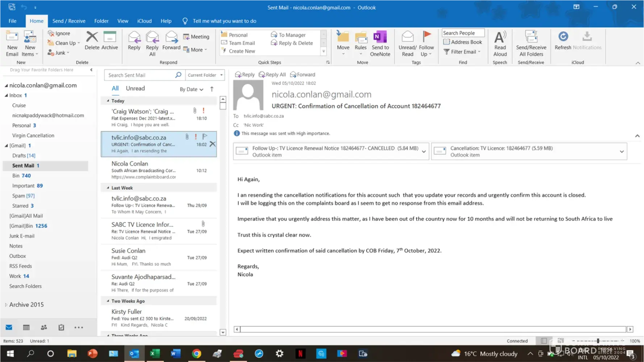The height and width of the screenshot is (362, 644).
Task: Click Send/Receive All Folders icon
Action: coord(531,43)
